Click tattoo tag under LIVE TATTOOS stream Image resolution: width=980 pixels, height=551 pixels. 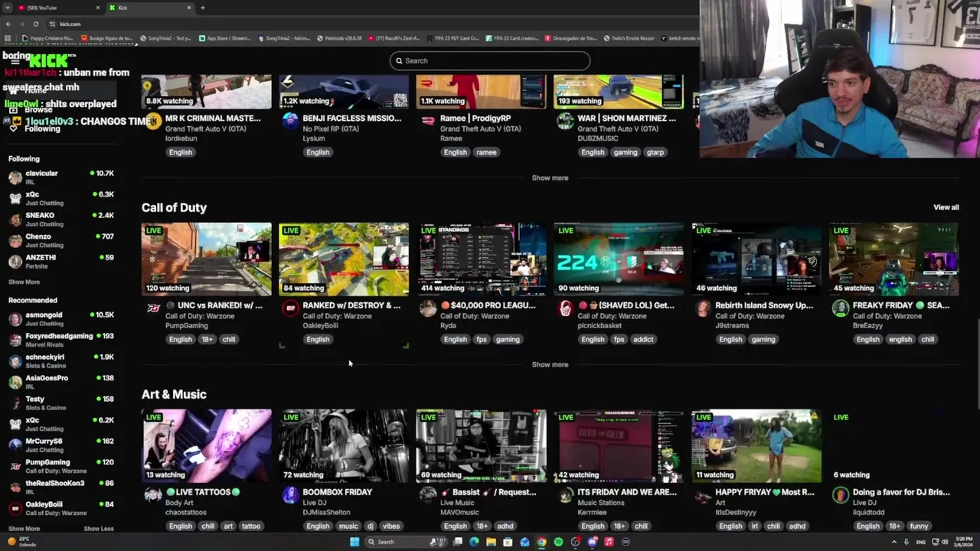point(251,526)
